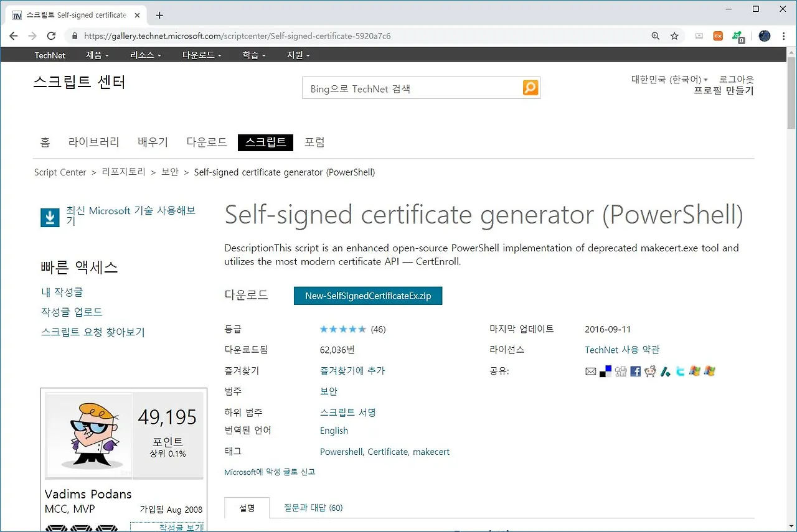
Task: Select the 설명 tab
Action: [247, 508]
